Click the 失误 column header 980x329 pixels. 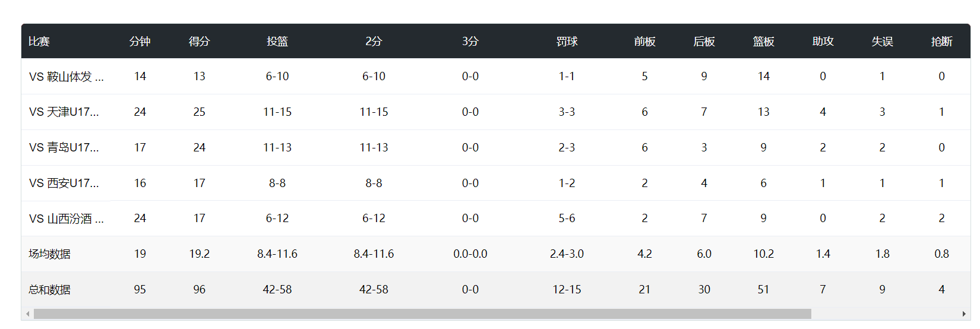883,42
